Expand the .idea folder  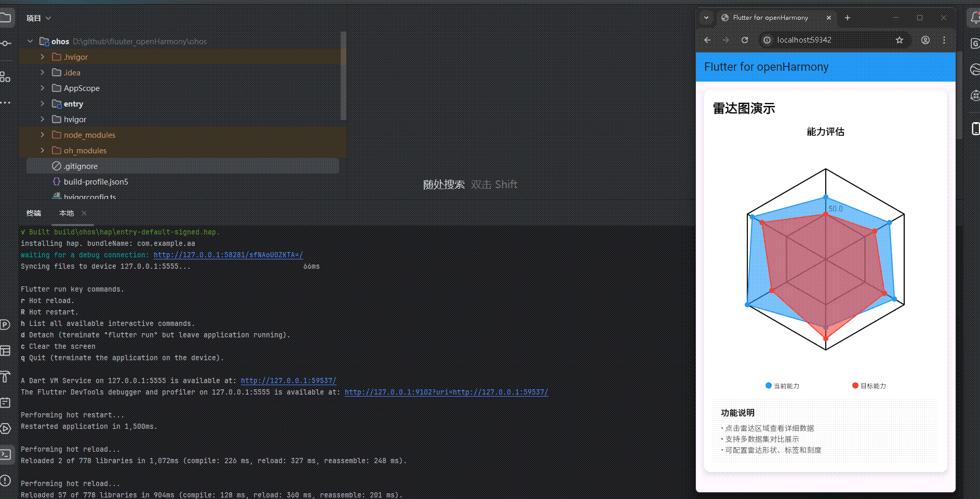tap(43, 72)
